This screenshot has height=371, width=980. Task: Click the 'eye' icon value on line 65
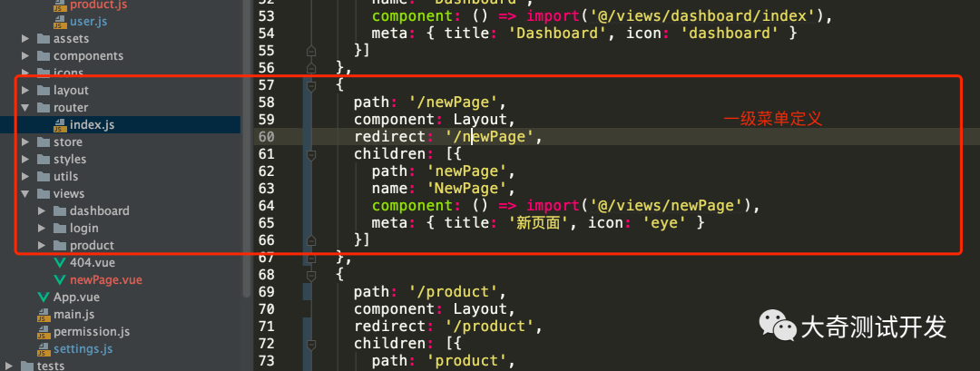click(665, 223)
